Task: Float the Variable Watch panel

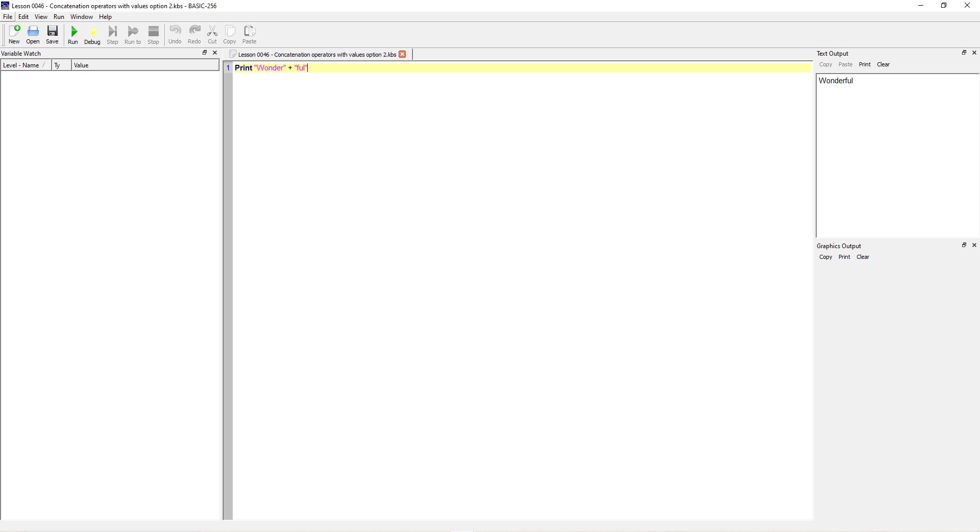Action: (205, 53)
